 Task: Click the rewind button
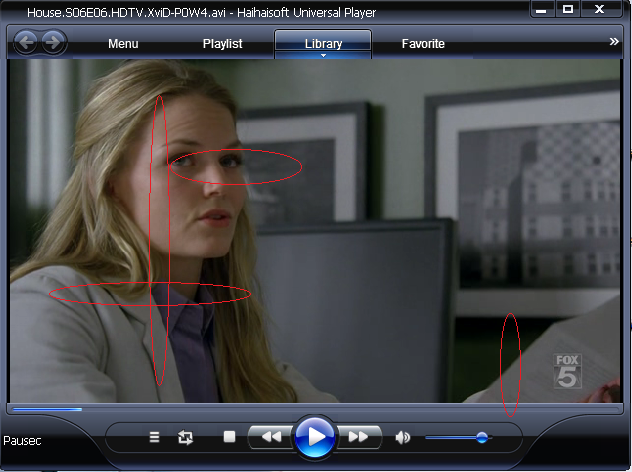[x=270, y=437]
